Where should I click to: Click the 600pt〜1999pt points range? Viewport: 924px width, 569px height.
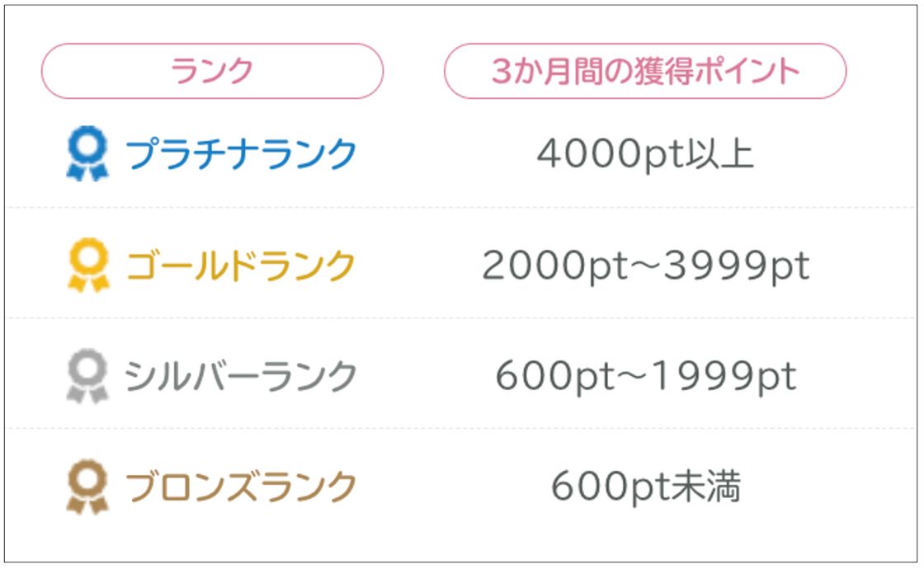(646, 377)
